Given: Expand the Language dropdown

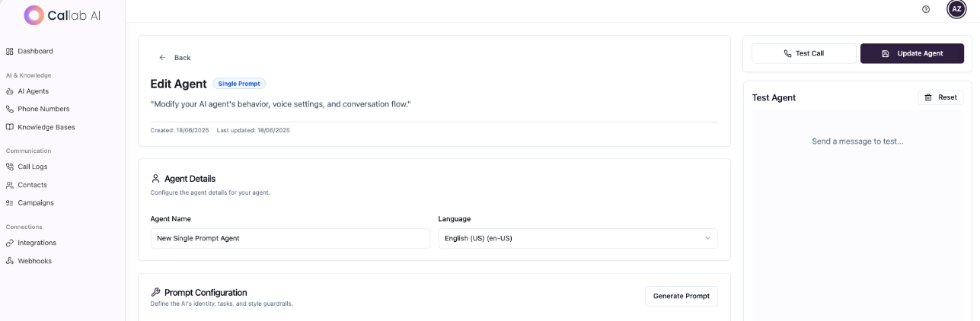Looking at the screenshot, I should pos(577,238).
